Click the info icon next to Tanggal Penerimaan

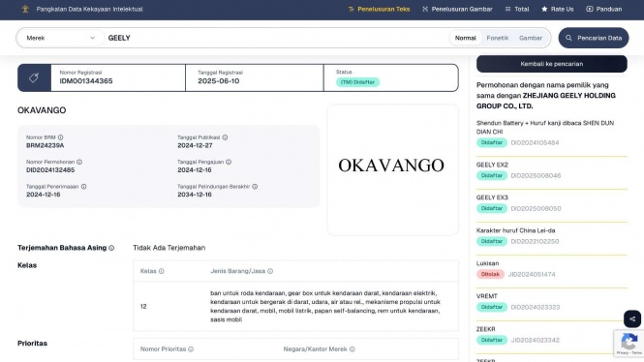point(84,187)
